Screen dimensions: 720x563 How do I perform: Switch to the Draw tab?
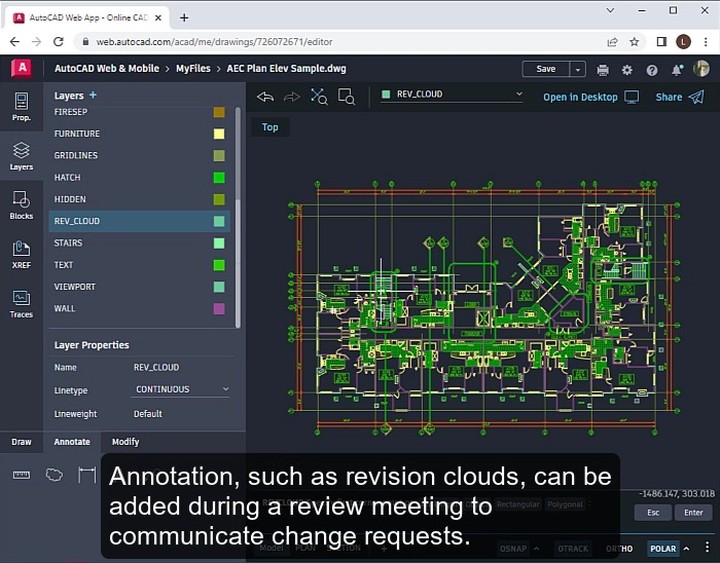21,442
